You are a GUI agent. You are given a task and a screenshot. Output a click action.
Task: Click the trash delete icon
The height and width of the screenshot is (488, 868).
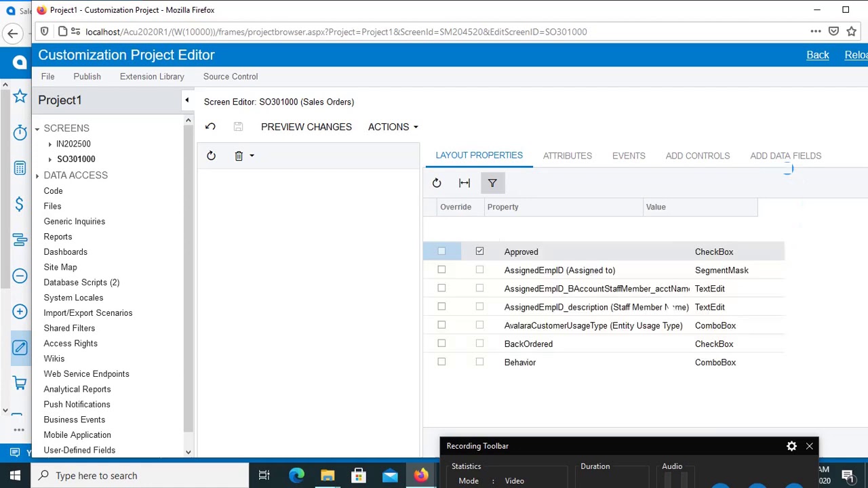[x=239, y=156]
